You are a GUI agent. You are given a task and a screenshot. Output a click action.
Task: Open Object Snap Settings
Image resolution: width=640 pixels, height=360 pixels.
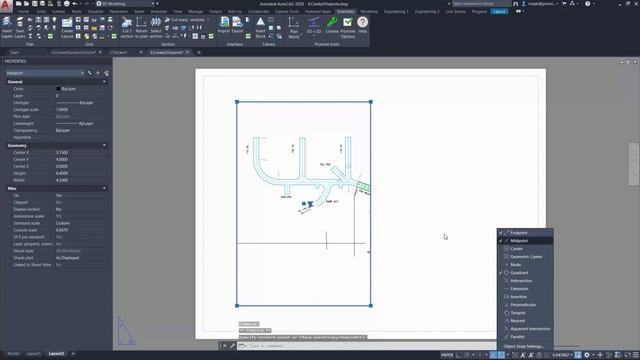click(x=524, y=347)
